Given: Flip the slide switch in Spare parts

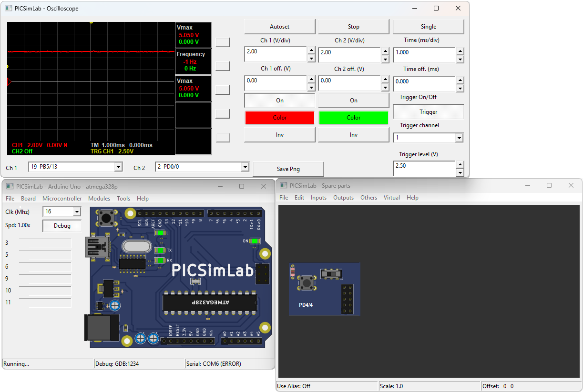Looking at the screenshot, I should point(331,274).
